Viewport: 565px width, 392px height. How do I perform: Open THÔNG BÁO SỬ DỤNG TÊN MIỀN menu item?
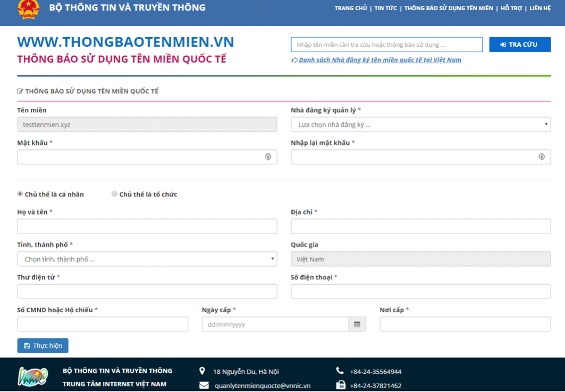coord(449,8)
